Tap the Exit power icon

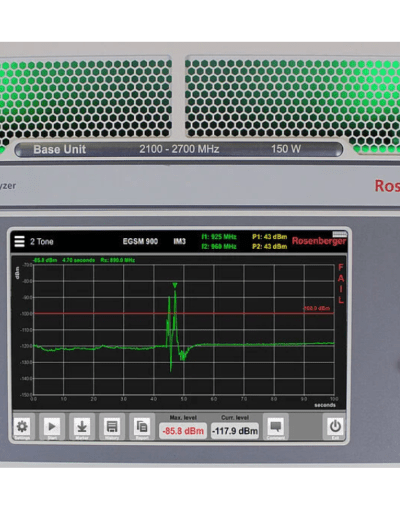pos(335,426)
